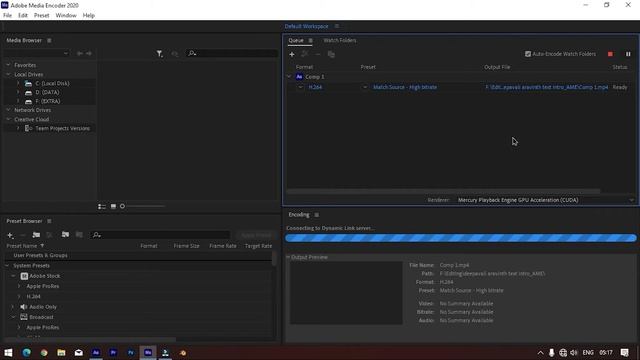Collapse the Broadcast preset group
The image size is (640, 360).
click(x=13, y=317)
